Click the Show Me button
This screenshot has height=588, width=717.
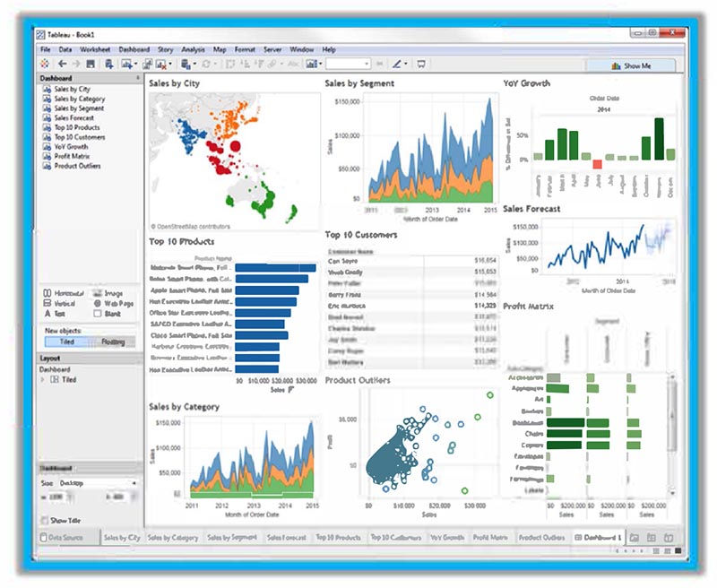(x=630, y=65)
